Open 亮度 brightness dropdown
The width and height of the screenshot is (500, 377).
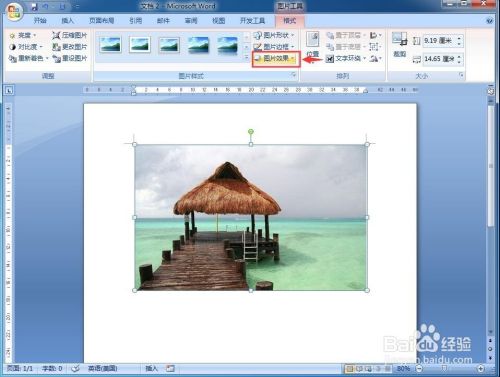coord(23,35)
